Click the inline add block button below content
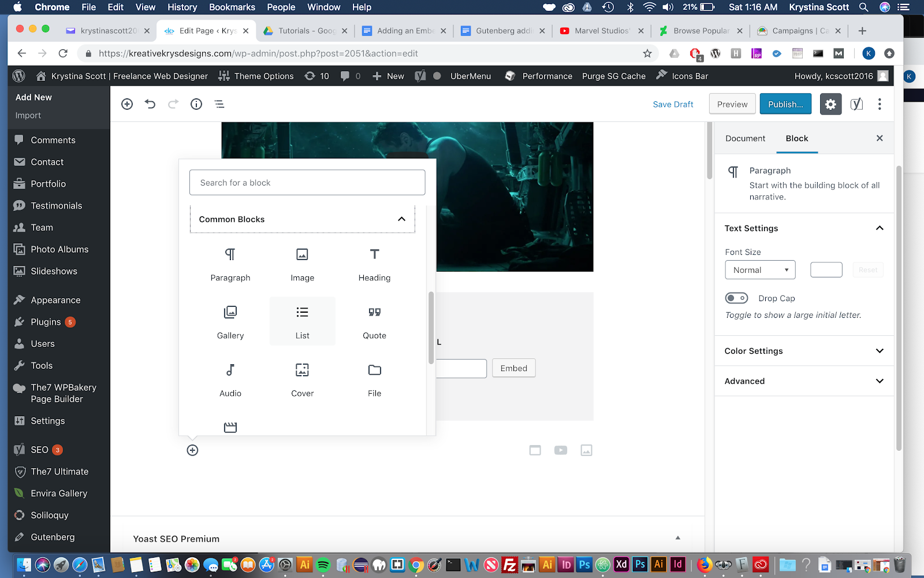Viewport: 924px width, 578px height. pyautogui.click(x=192, y=450)
